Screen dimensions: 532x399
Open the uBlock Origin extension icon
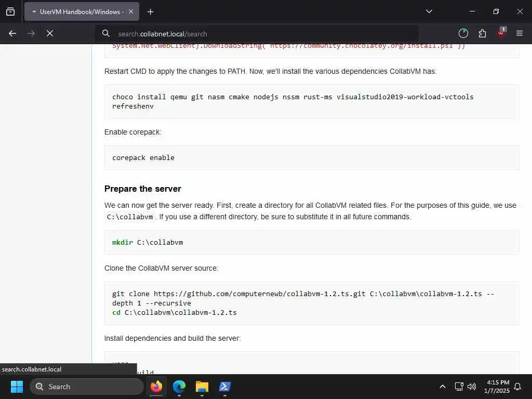point(501,33)
